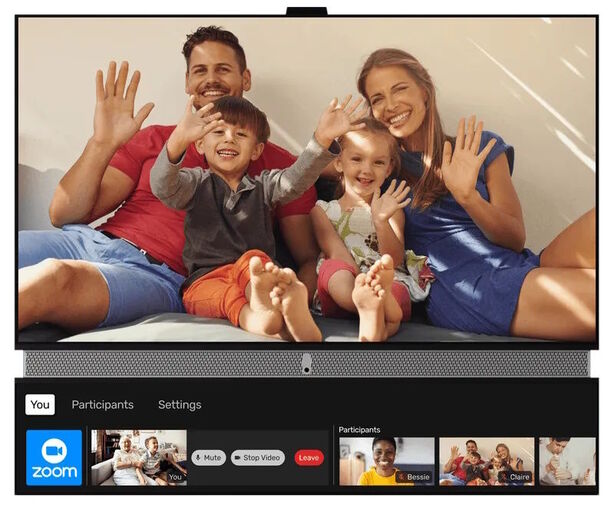This screenshot has height=505, width=614.
Task: Select Bessie's participant video tile
Action: (386, 460)
